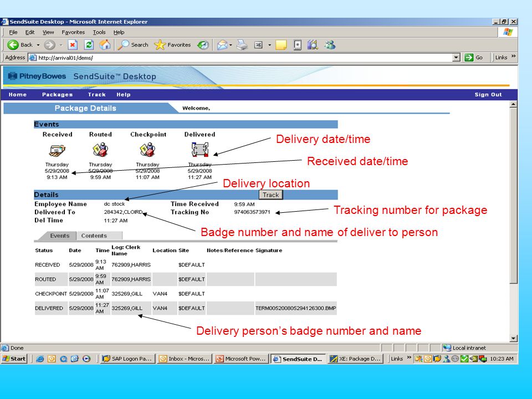
Task: Expand the Links toolbar chevron beside Go
Action: tap(514, 57)
